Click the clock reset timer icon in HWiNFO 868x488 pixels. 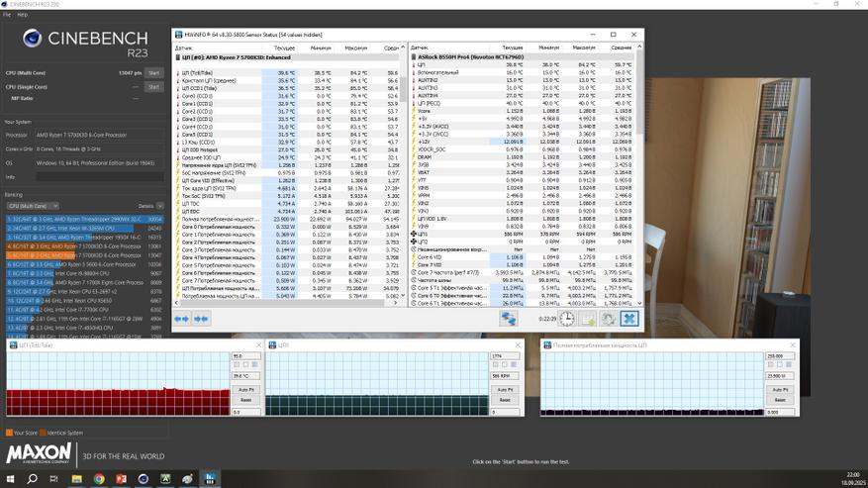(x=566, y=319)
